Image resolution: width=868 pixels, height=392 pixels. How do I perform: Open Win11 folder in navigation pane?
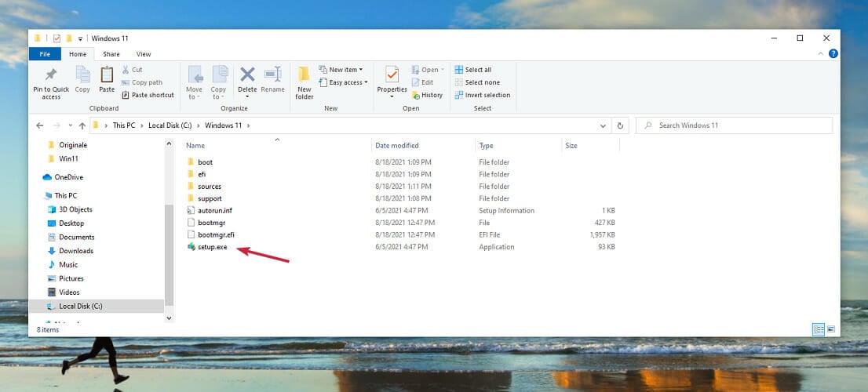pyautogui.click(x=68, y=158)
